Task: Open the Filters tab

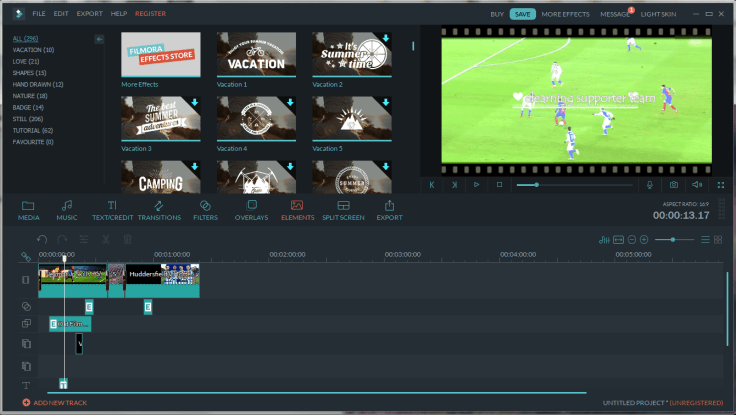Action: [205, 210]
